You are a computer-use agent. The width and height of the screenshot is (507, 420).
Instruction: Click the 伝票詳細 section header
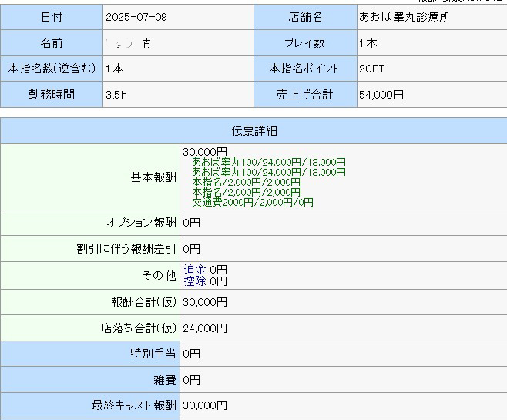click(x=253, y=130)
